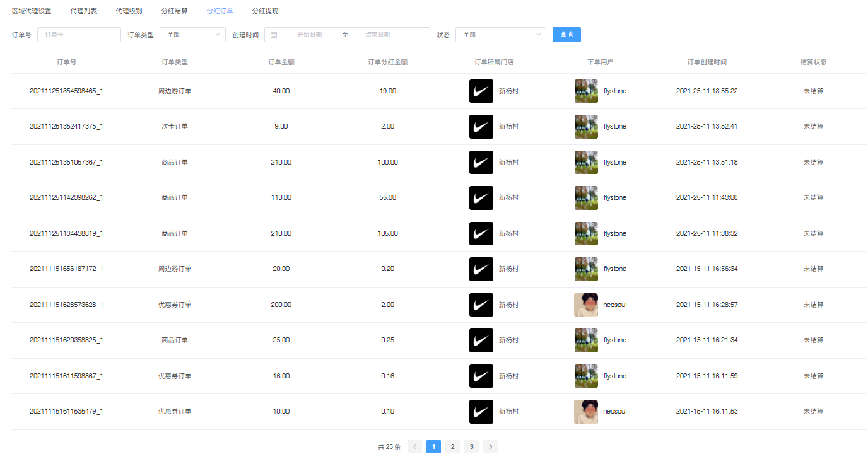Go to pagination page 2

tap(452, 446)
